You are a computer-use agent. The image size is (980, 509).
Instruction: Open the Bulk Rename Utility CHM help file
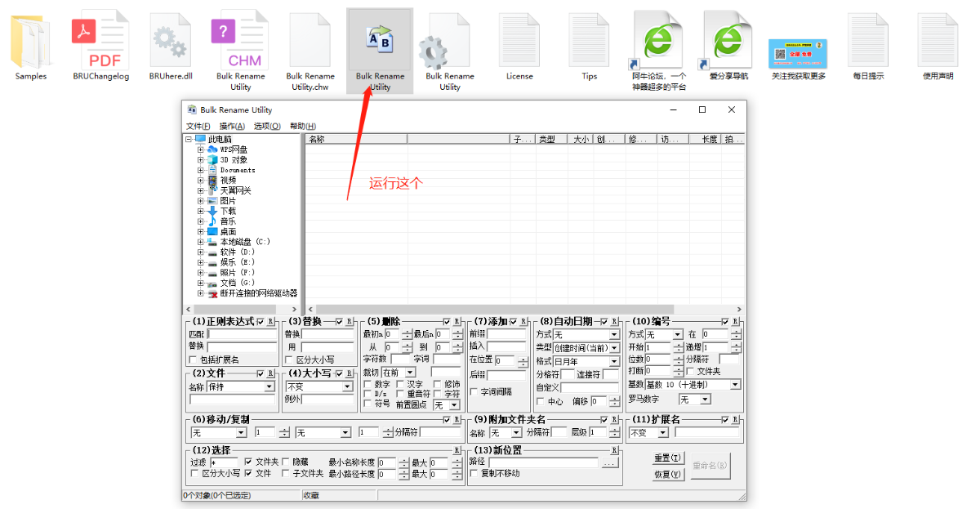[x=240, y=41]
